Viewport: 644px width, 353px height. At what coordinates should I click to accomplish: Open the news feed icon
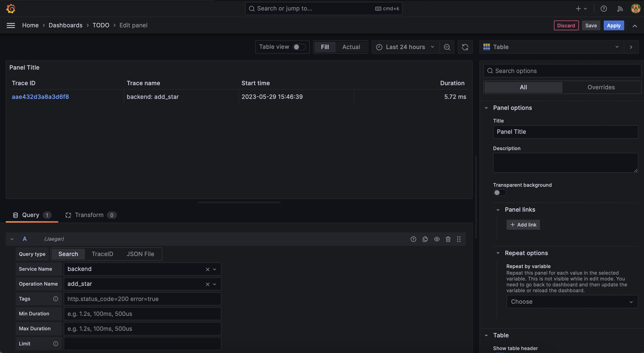coord(620,9)
